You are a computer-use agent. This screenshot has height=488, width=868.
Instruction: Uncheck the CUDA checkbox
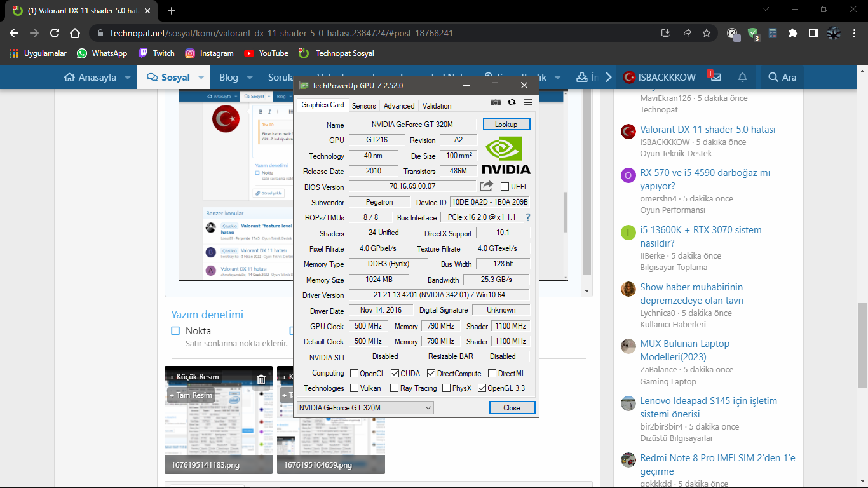pos(395,374)
